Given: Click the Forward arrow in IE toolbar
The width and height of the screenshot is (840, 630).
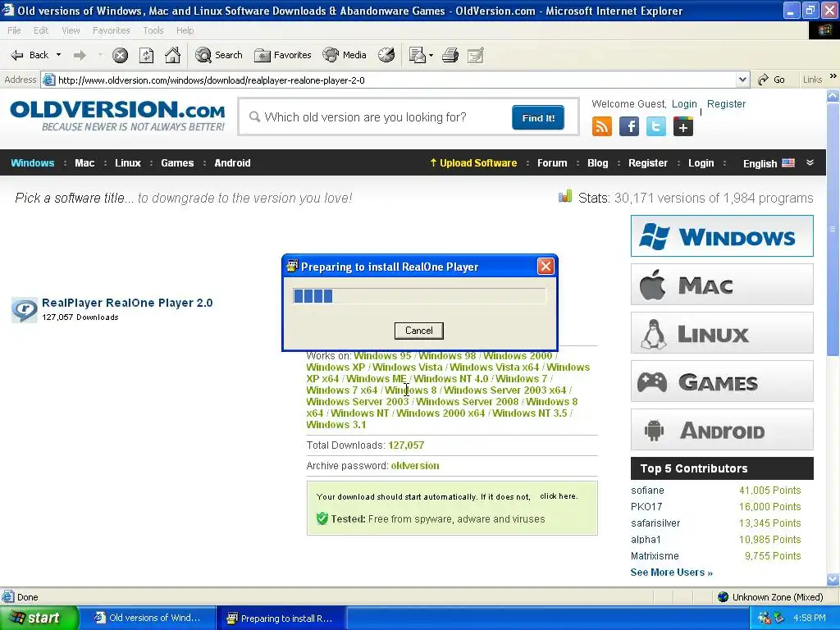Looking at the screenshot, I should point(80,55).
